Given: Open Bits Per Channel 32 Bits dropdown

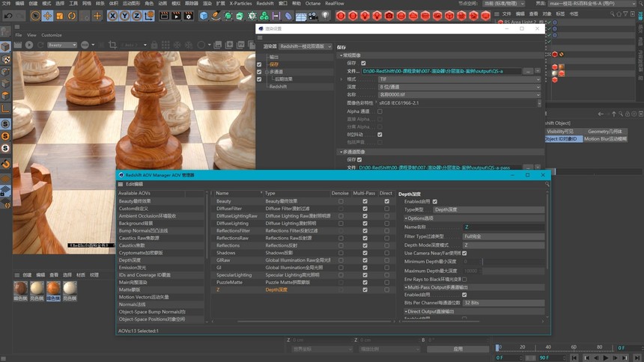Looking at the screenshot, I should pos(503,302).
